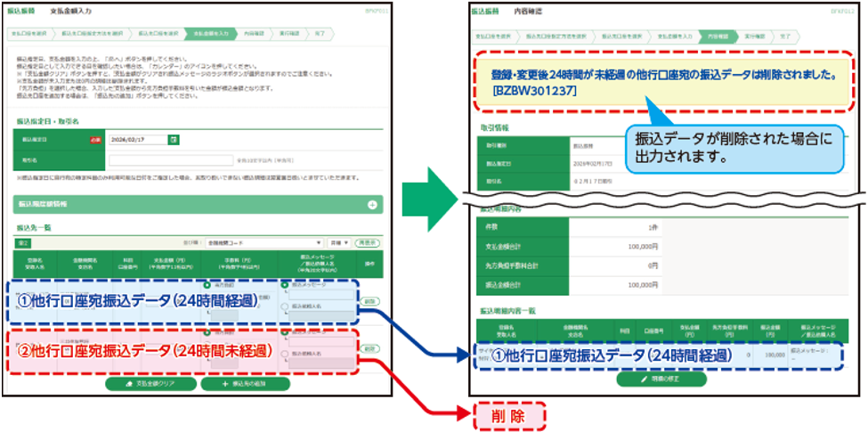Screen dimensions: 868x432
Task: Click 支払口座を選択 step in left progress bar
Action: [29, 33]
